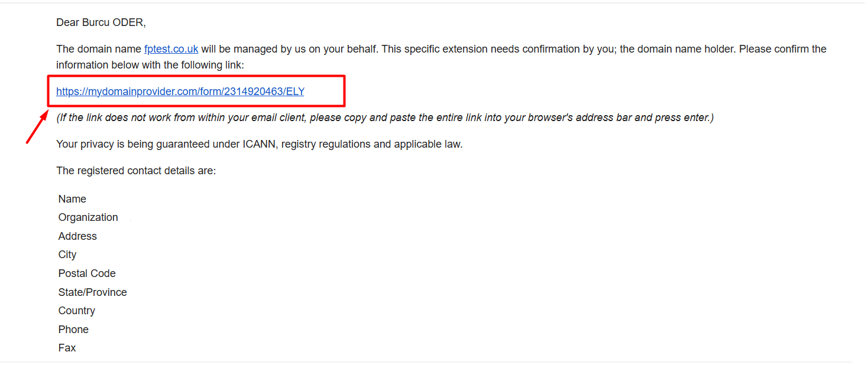
Task: Select the Postal Code label
Action: (x=87, y=273)
